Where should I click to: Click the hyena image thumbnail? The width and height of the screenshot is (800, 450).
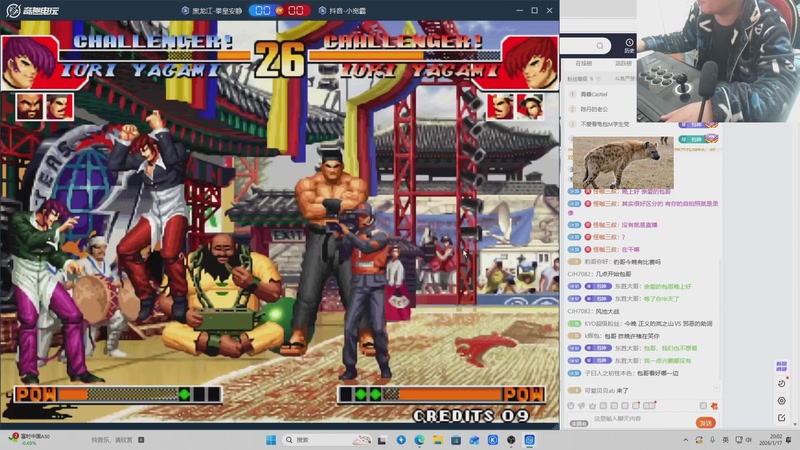(623, 163)
